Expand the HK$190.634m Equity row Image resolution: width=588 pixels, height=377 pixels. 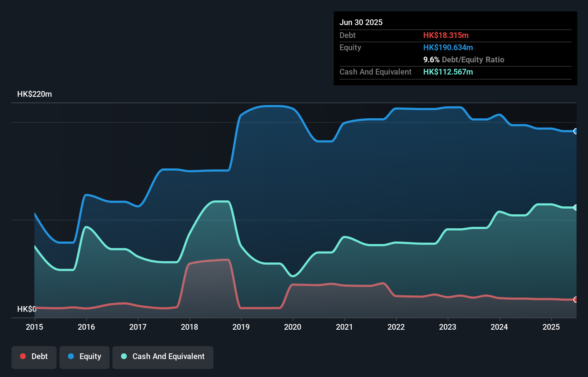[x=448, y=47]
